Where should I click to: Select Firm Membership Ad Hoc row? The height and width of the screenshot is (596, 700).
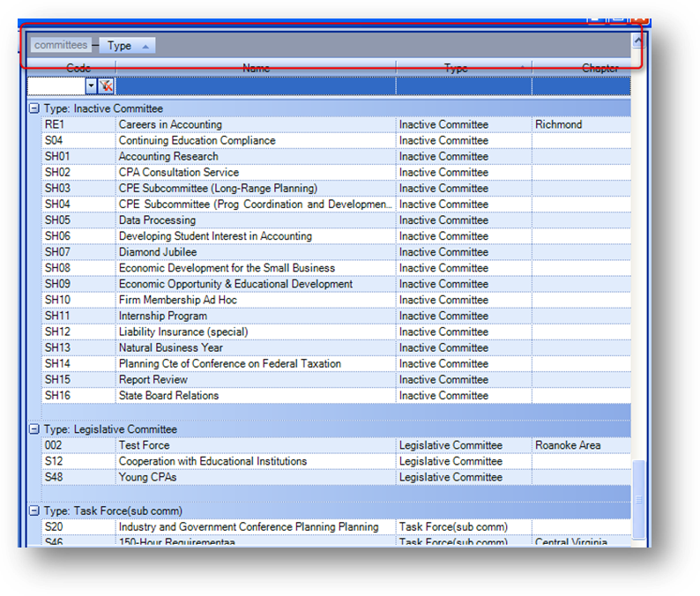337,300
